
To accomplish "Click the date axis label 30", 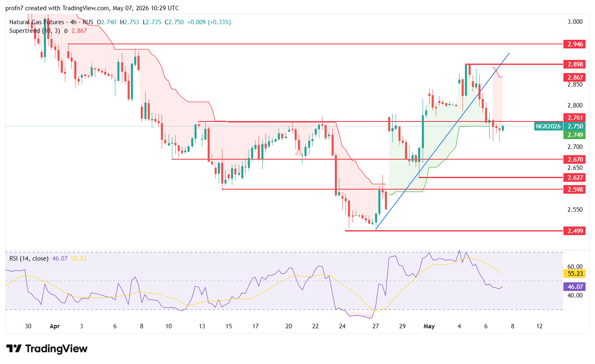I will click(x=28, y=326).
